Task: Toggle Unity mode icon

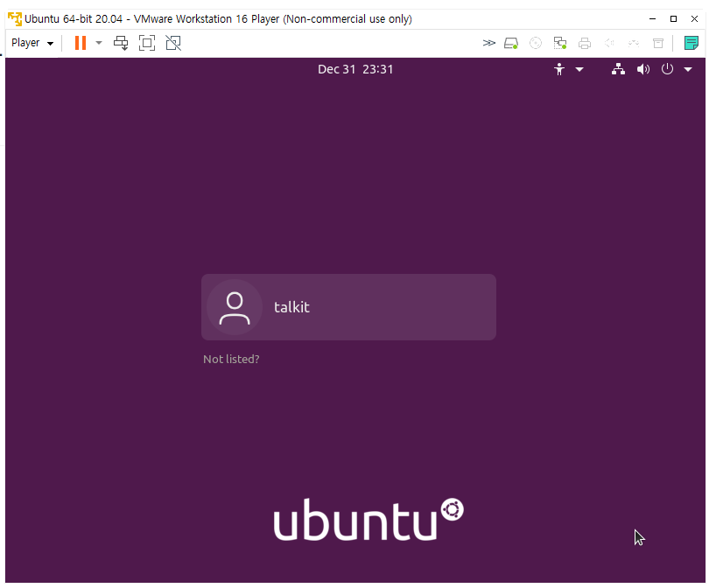Action: pyautogui.click(x=173, y=43)
